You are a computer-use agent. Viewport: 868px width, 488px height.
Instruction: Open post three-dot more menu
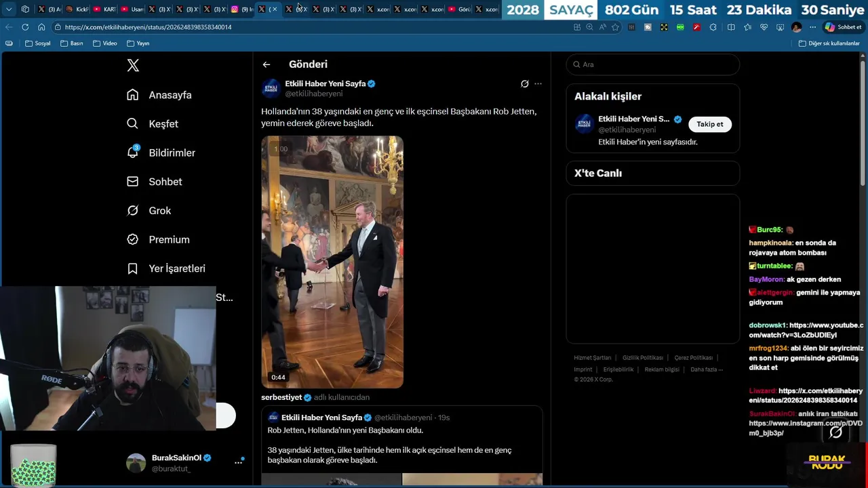538,84
